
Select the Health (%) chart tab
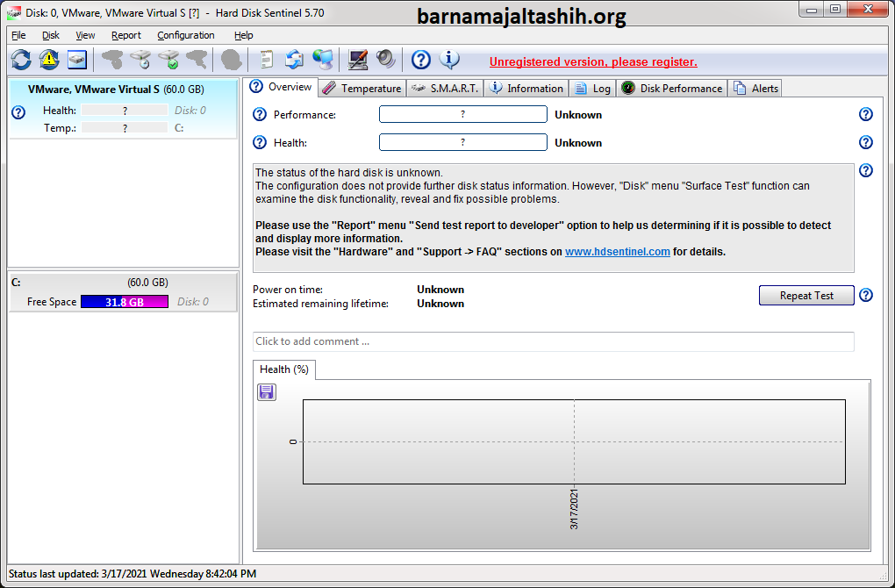[284, 369]
